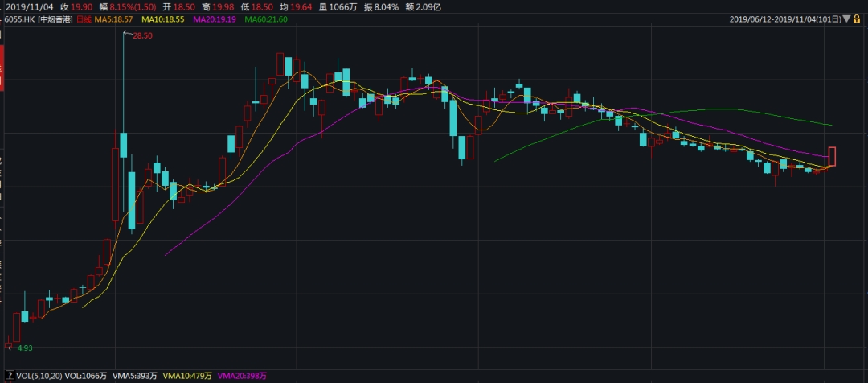Click the VMA5:393万 volume average label

click(133, 375)
